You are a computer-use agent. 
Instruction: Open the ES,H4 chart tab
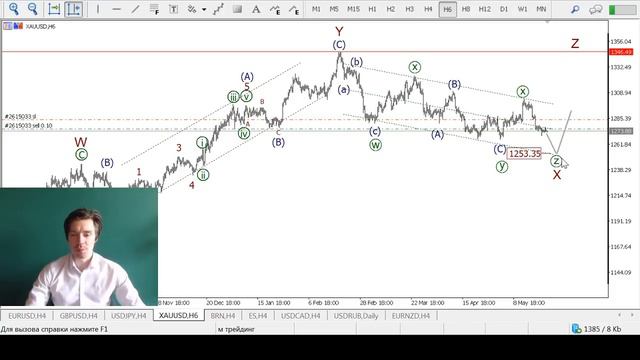point(258,316)
